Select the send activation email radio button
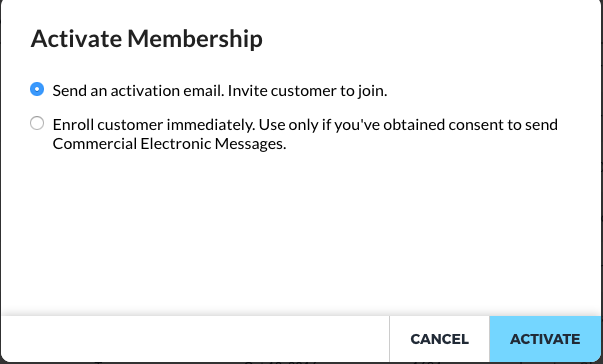The height and width of the screenshot is (364, 603). tap(37, 89)
